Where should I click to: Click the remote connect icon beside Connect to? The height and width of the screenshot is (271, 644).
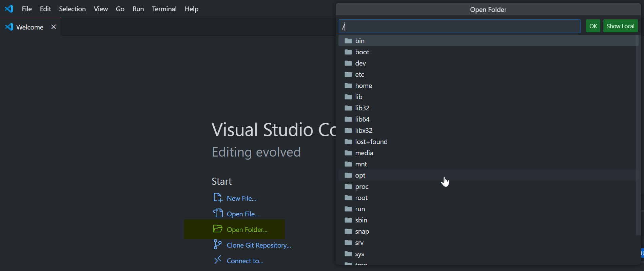click(218, 260)
